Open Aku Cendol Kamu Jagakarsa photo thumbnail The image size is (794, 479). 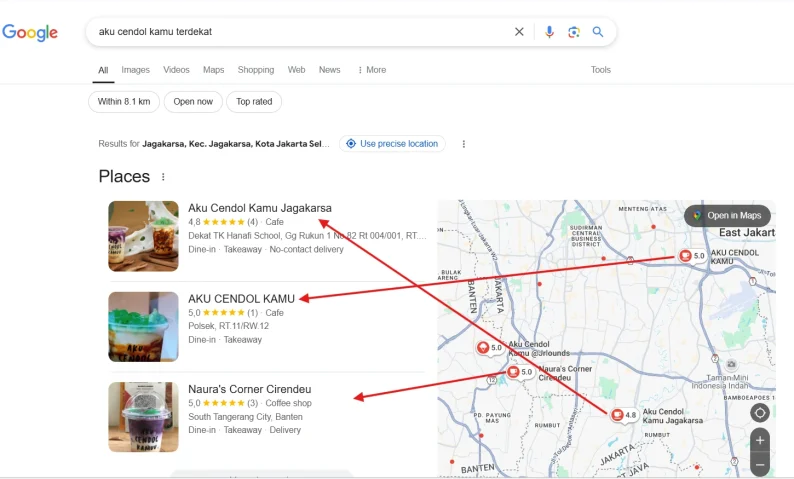coord(143,236)
